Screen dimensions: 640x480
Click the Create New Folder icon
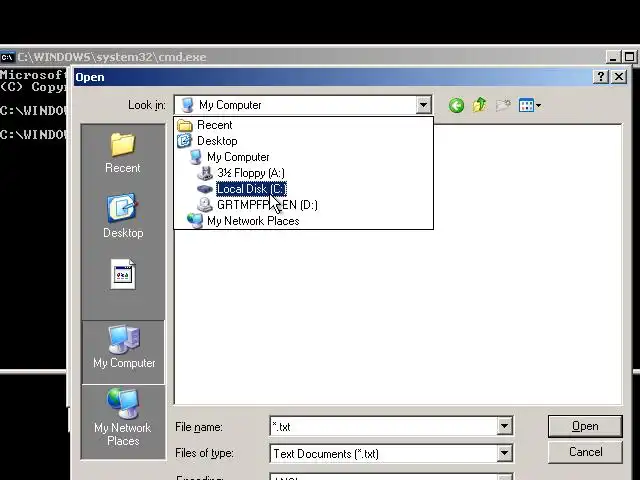point(503,105)
